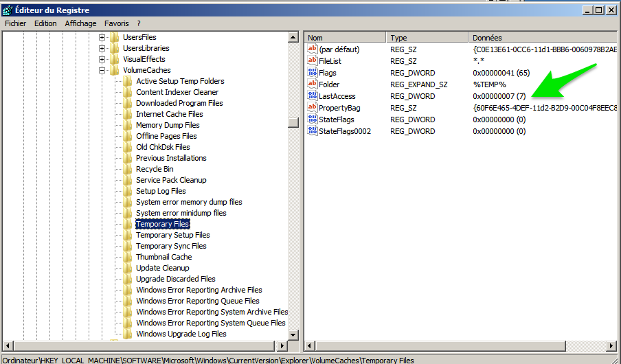The image size is (621, 364).
Task: Select Setup Log Files key
Action: tap(161, 191)
